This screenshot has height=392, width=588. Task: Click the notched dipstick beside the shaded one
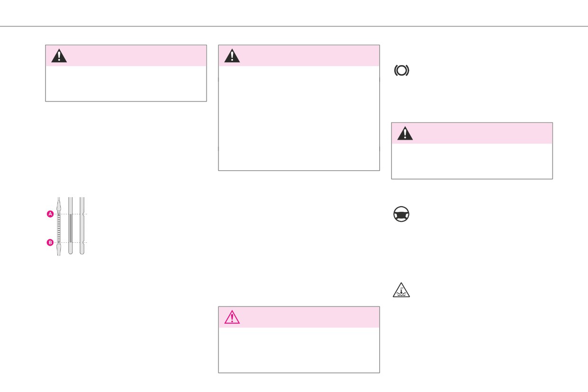[x=82, y=226]
